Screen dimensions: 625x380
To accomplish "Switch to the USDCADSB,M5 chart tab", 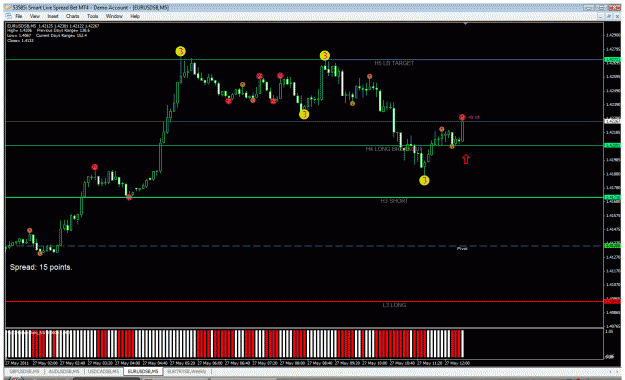I will [104, 372].
